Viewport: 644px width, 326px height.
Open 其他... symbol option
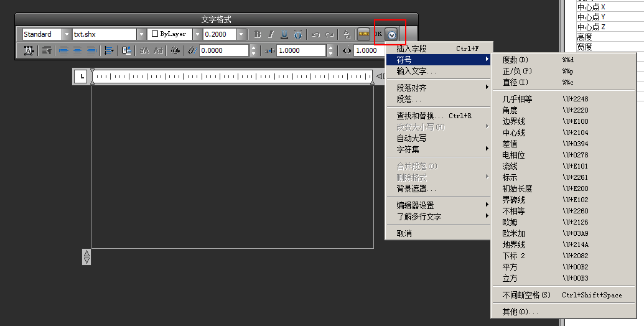tap(564, 312)
